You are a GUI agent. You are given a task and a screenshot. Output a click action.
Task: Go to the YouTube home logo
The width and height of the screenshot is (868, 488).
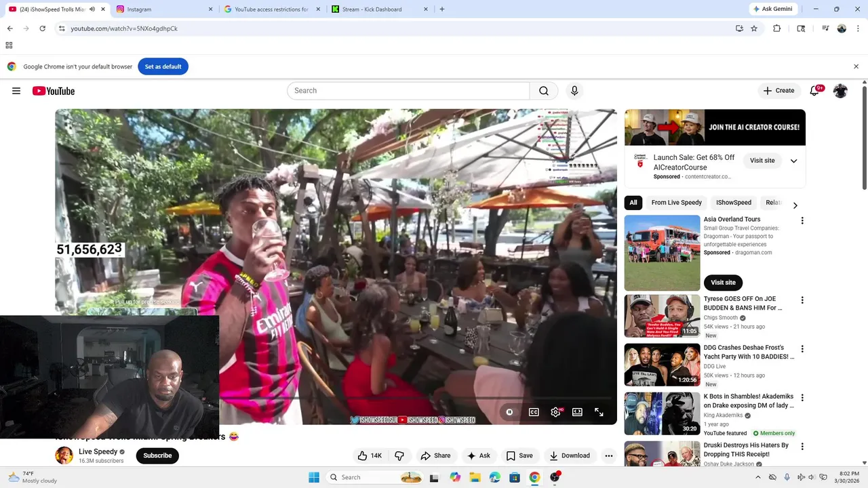pos(54,91)
